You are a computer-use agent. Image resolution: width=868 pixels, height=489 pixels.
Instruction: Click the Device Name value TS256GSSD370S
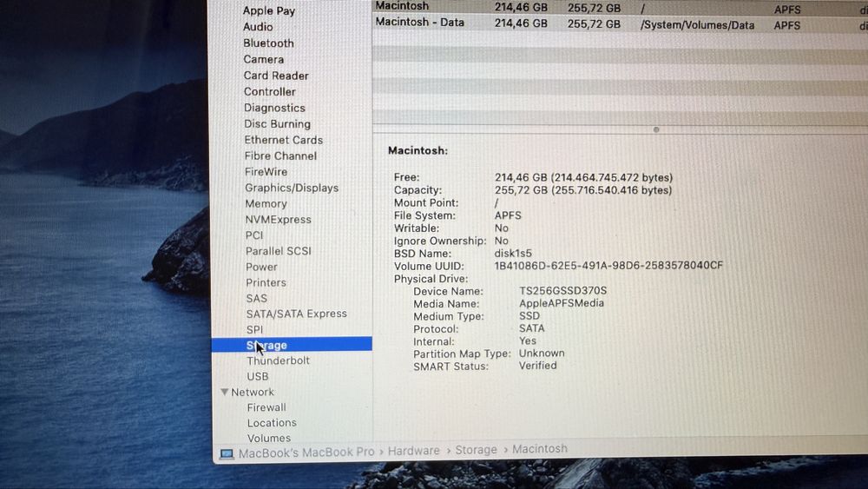pos(562,291)
